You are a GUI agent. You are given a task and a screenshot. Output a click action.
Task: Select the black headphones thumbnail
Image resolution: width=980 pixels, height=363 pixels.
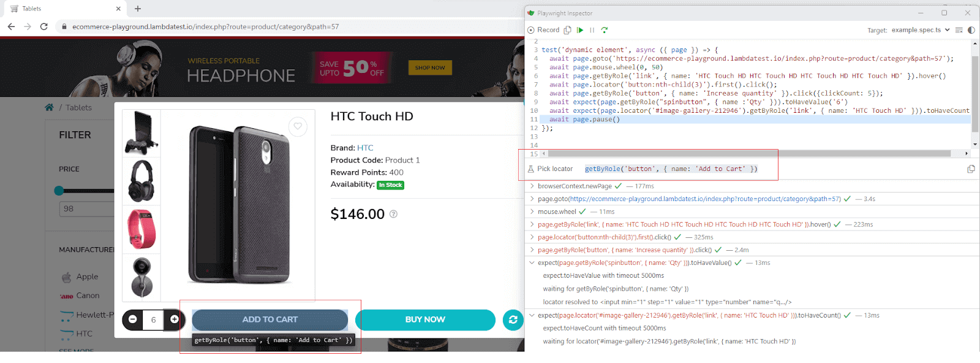(141, 181)
